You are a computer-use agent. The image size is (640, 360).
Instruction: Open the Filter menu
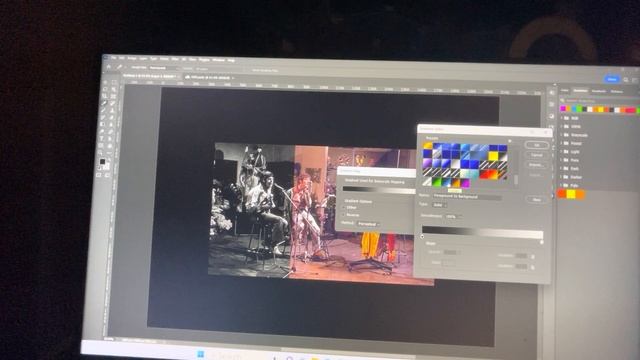pos(175,59)
